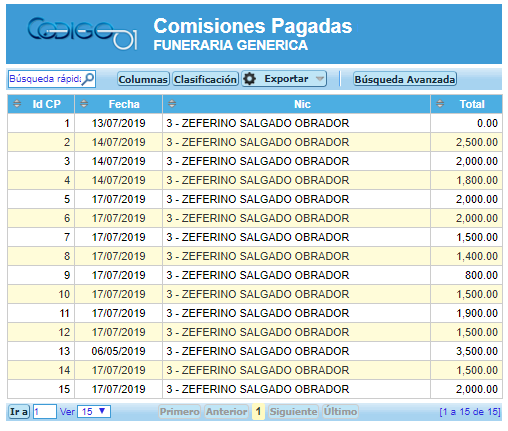The image size is (508, 431).
Task: Focus the Búsqueda rápida search field
Action: [x=46, y=79]
